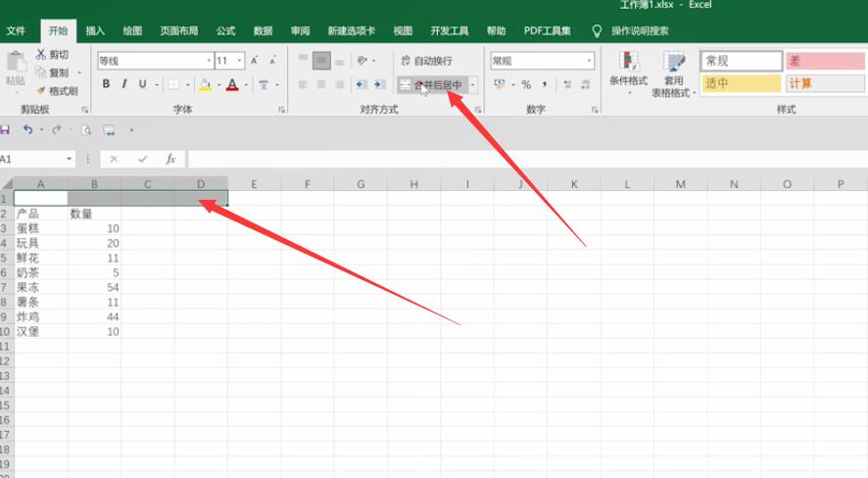This screenshot has height=478, width=868.
Task: Open font group dialog launcher
Action: click(x=282, y=110)
